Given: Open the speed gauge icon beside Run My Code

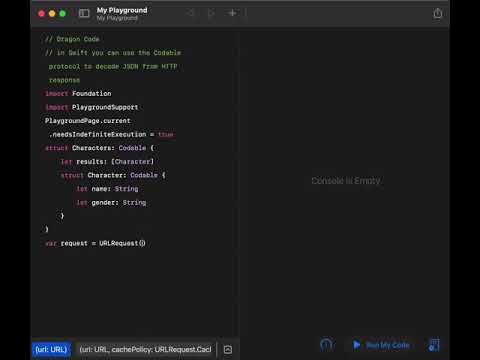Looking at the screenshot, I should (x=327, y=345).
